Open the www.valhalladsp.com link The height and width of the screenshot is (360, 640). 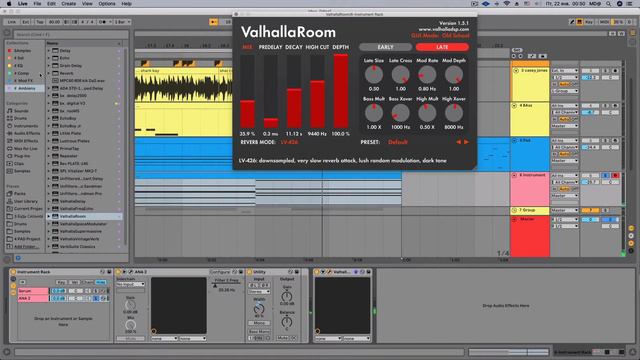coord(444,29)
